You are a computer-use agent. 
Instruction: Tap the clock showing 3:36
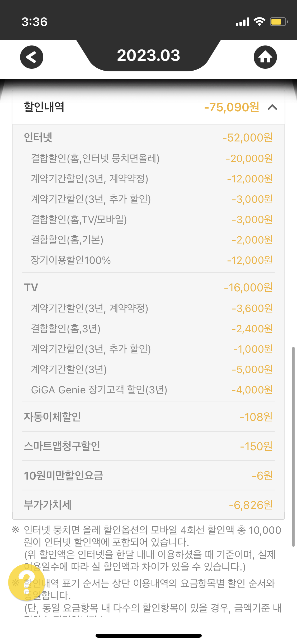coord(35,22)
